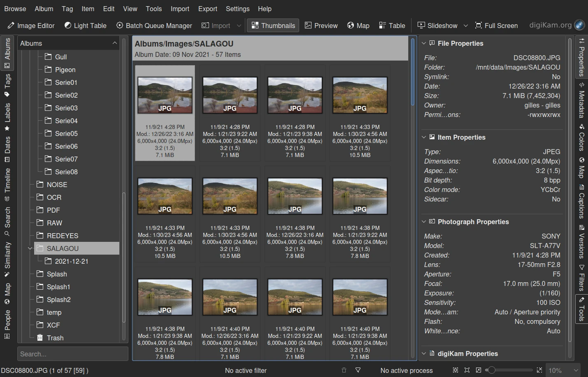This screenshot has height=377, width=588.
Task: Click the album Search input field
Action: 72,354
